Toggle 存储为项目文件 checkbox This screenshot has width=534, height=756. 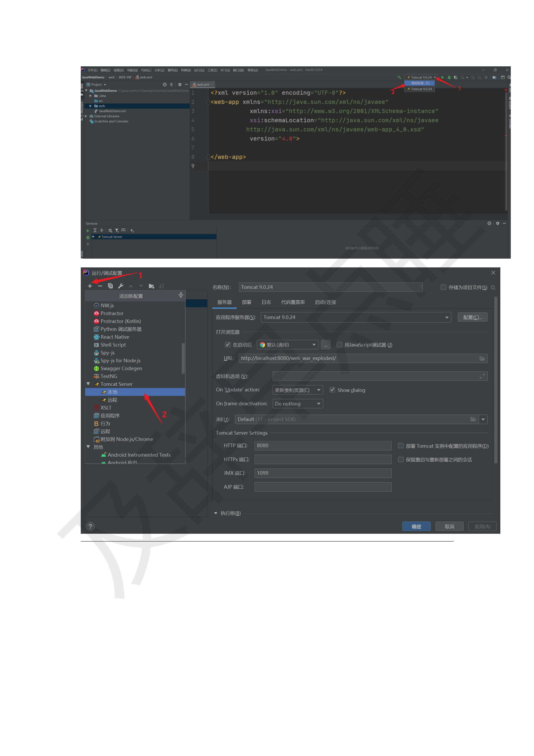(443, 287)
